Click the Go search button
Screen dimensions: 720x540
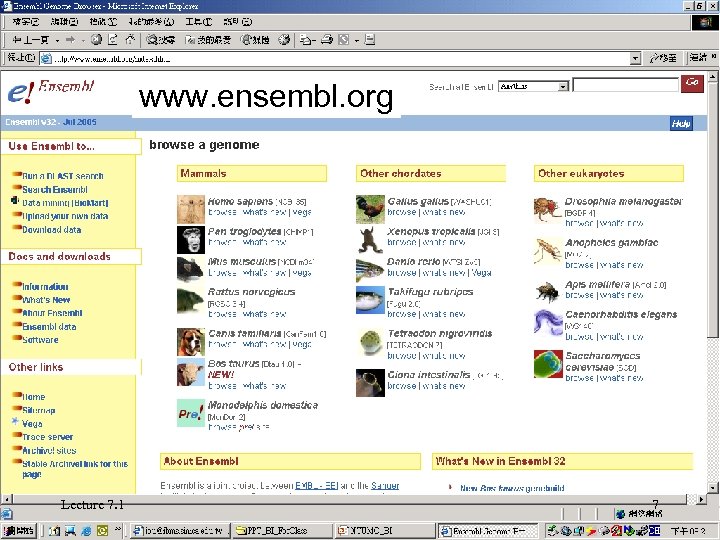point(692,84)
